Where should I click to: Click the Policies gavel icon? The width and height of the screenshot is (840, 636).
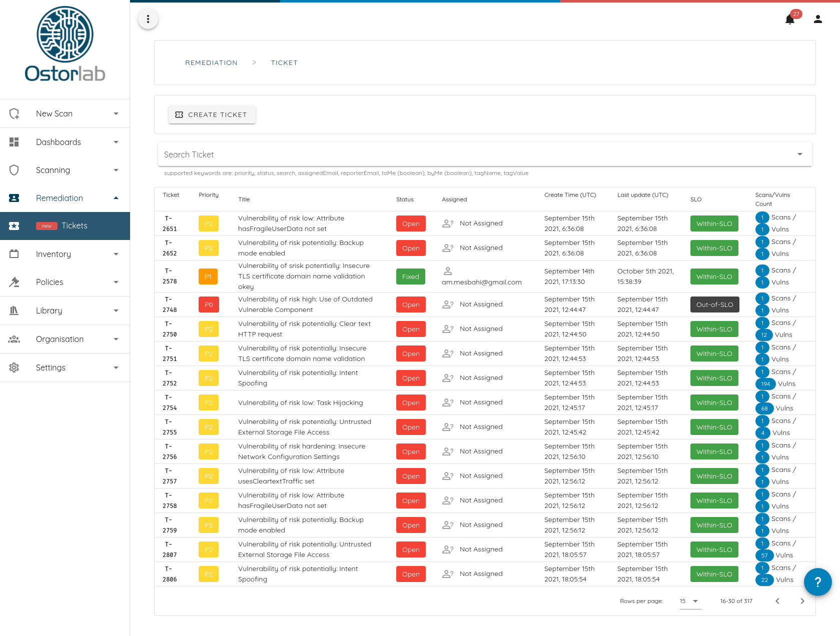coord(14,282)
